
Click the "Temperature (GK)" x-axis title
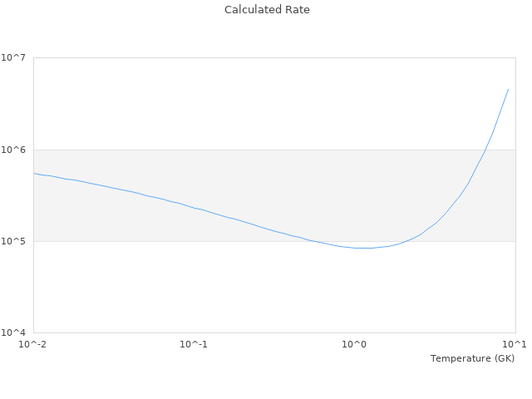click(472, 358)
